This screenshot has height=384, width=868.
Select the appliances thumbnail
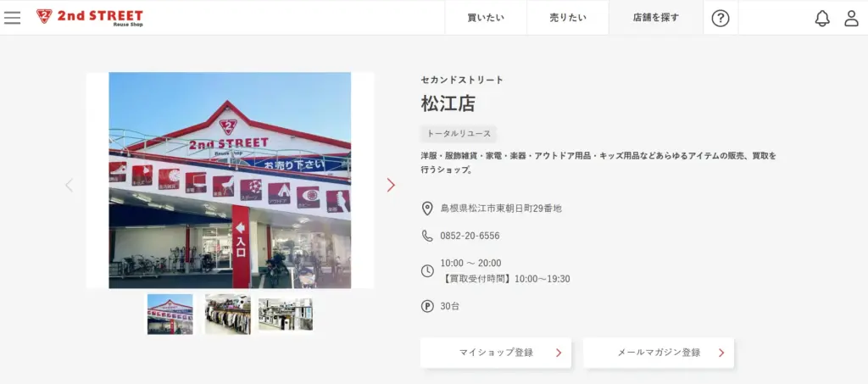286,314
